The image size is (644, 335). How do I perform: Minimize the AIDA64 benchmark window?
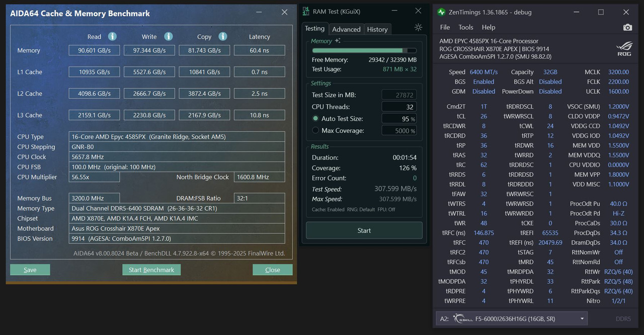pyautogui.click(x=259, y=12)
